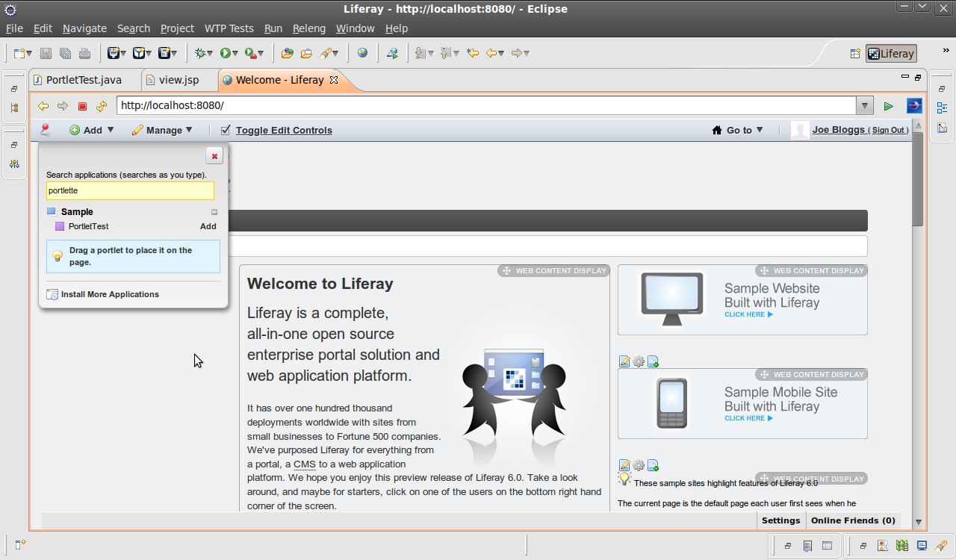Open the Back navigation history dropdown arrow in main toolbar
Viewport: 956px width, 560px height.
pyautogui.click(x=501, y=53)
